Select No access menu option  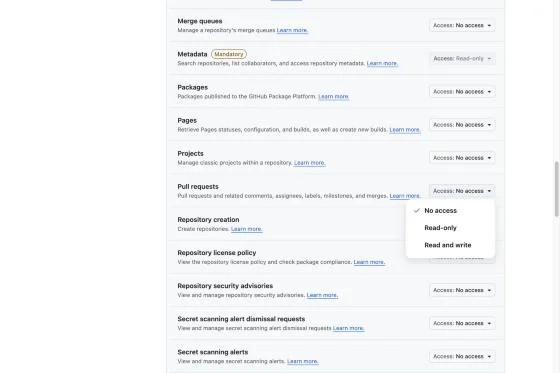click(450, 211)
